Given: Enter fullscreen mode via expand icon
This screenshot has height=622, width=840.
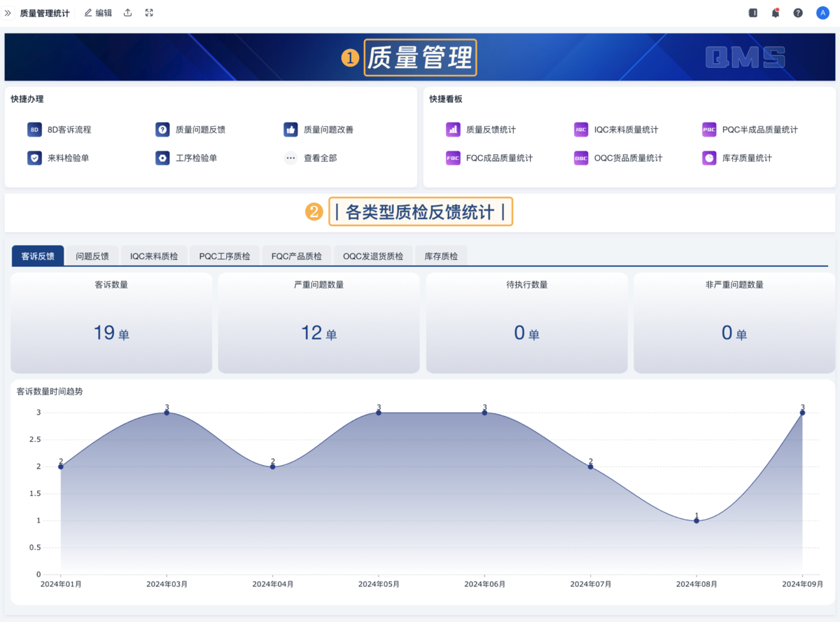Looking at the screenshot, I should pos(149,13).
